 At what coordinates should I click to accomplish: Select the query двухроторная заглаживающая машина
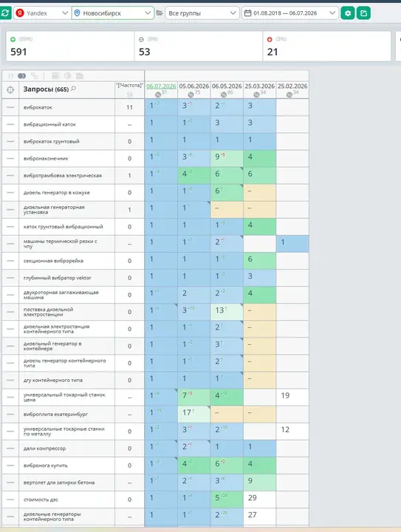point(61,295)
